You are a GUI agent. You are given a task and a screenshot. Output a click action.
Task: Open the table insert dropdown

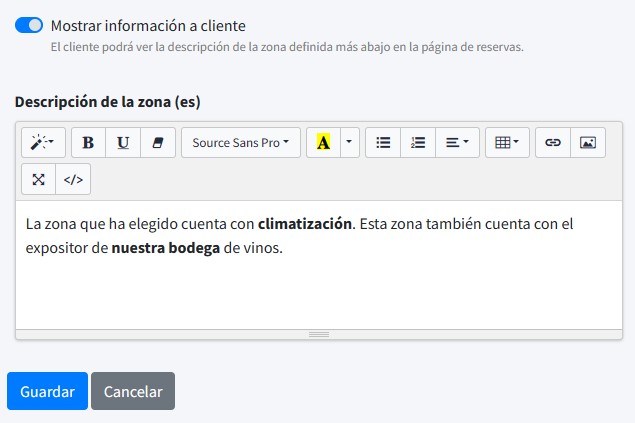(507, 143)
